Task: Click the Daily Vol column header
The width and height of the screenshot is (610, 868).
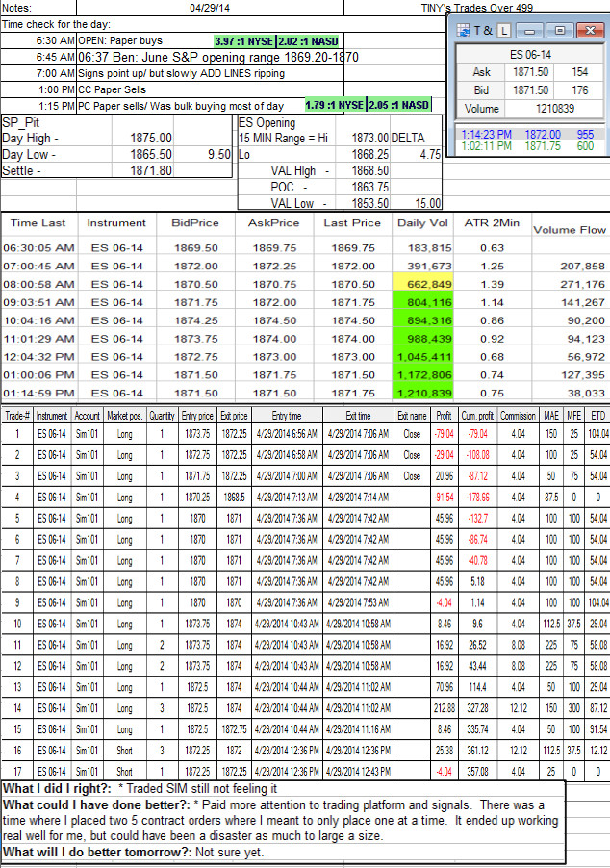Action: (421, 223)
